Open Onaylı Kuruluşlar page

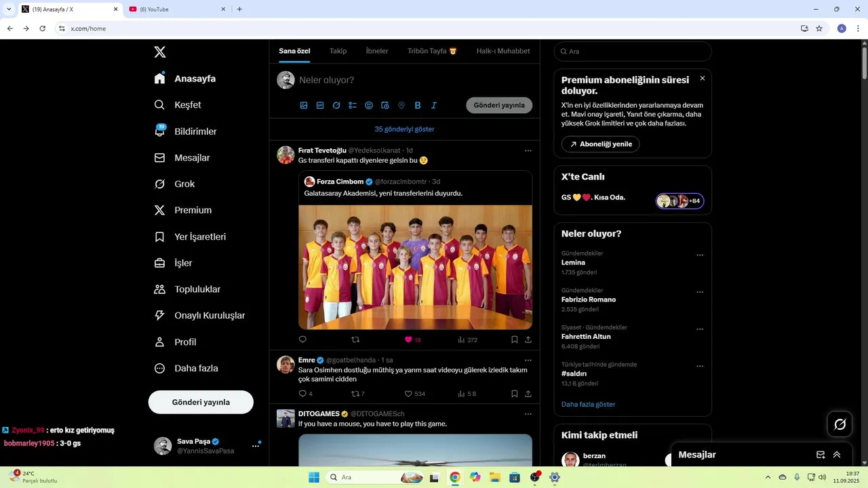(199, 316)
